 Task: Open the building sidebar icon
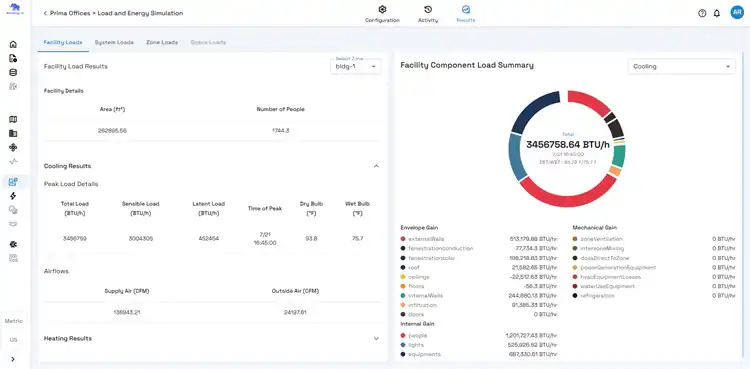[13, 134]
